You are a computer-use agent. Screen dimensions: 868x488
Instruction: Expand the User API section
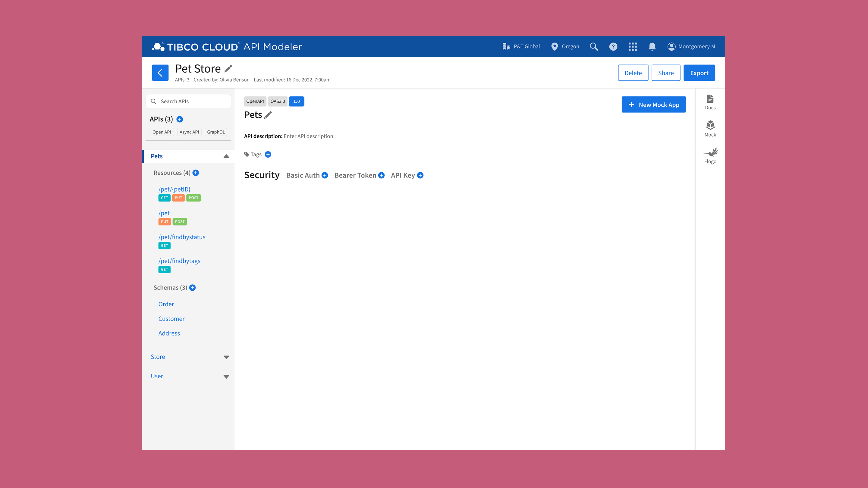pyautogui.click(x=226, y=377)
